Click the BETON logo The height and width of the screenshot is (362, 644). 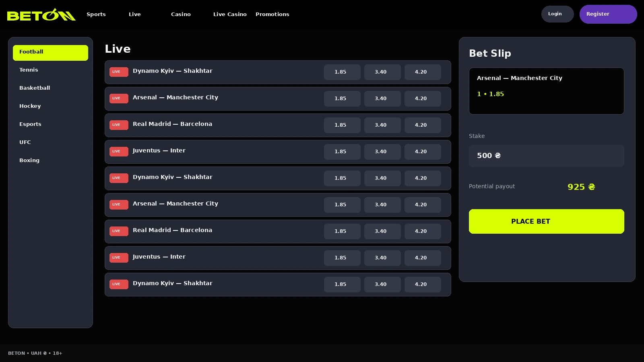pos(41,14)
